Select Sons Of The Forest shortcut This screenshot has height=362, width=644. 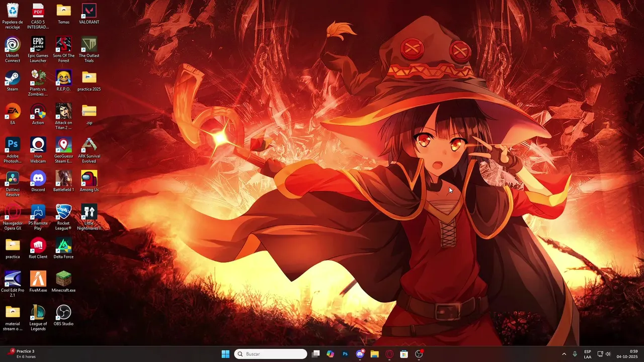click(63, 49)
